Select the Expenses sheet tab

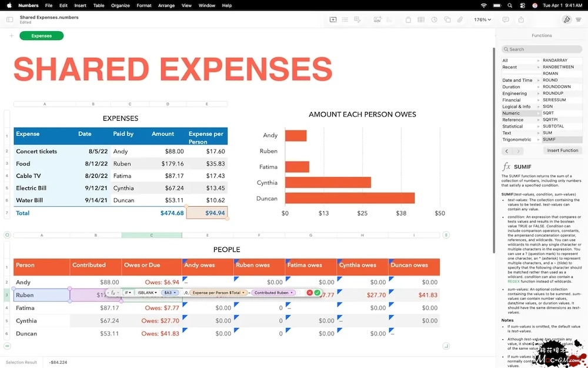pos(41,36)
